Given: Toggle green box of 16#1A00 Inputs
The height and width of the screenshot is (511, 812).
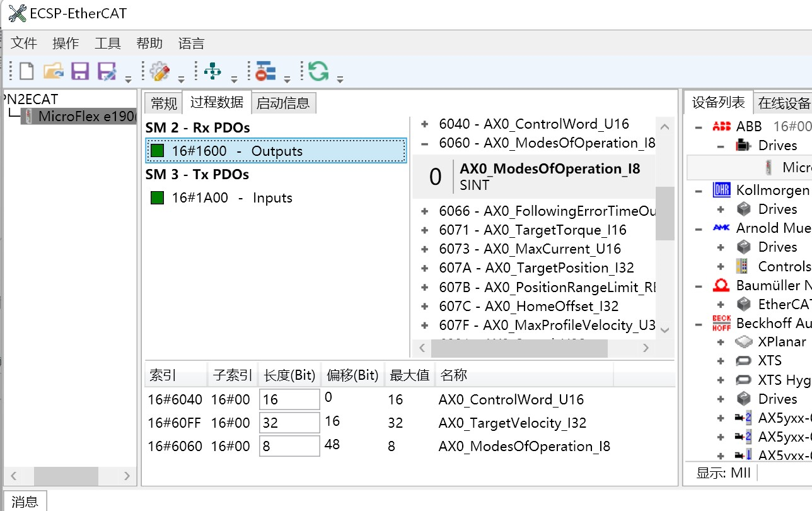Looking at the screenshot, I should (158, 198).
